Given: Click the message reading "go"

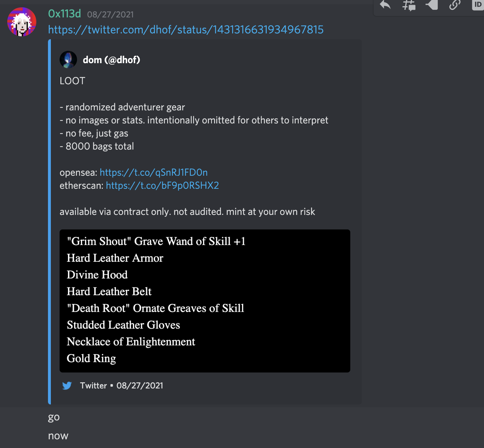Looking at the screenshot, I should coord(54,418).
